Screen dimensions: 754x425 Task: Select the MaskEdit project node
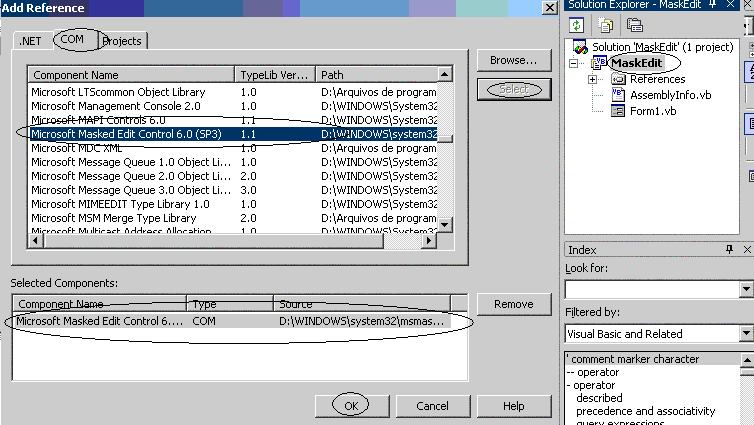[x=637, y=63]
